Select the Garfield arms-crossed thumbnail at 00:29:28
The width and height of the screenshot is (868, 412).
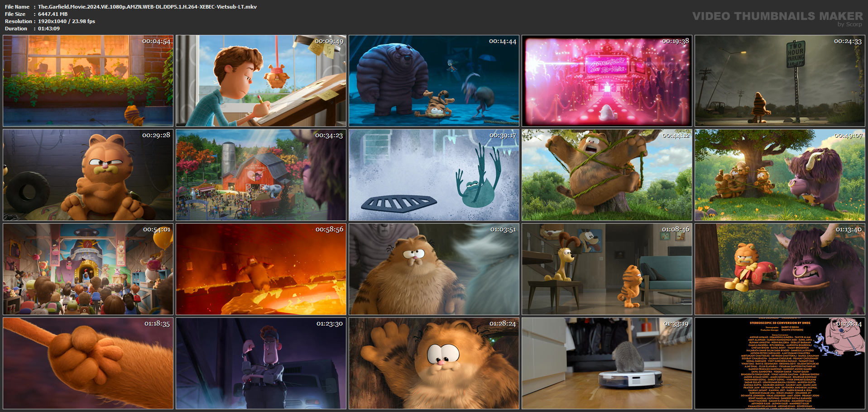coord(88,175)
